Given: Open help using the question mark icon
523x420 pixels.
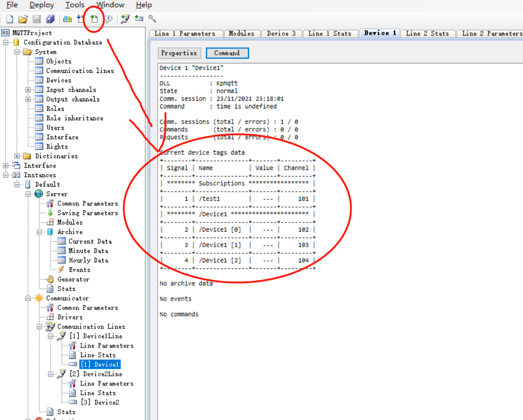Looking at the screenshot, I should click(108, 18).
